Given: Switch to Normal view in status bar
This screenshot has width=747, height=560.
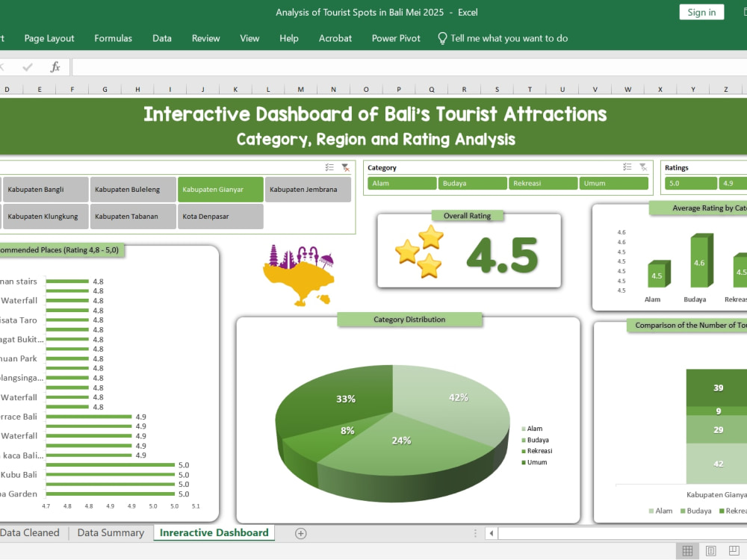Looking at the screenshot, I should coord(687,551).
